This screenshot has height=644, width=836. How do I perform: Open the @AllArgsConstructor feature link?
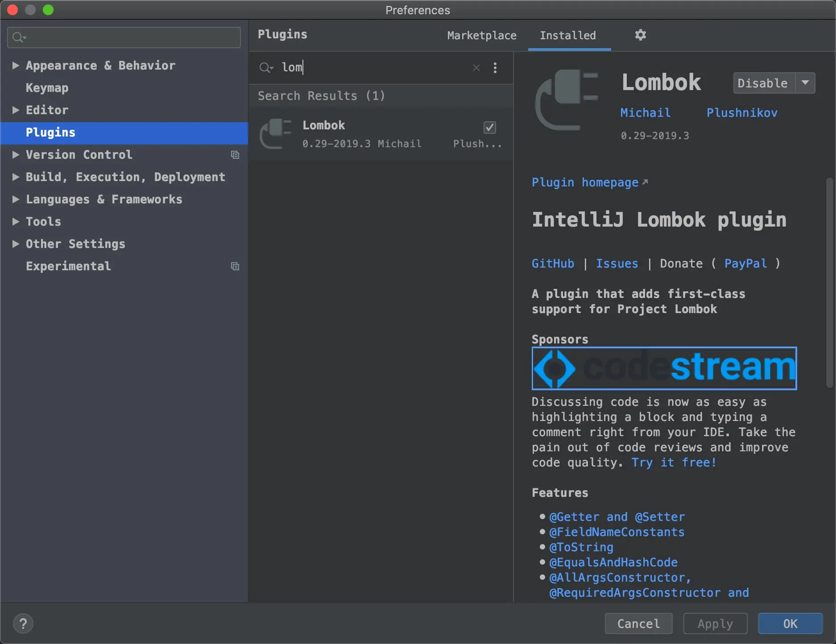coord(620,578)
